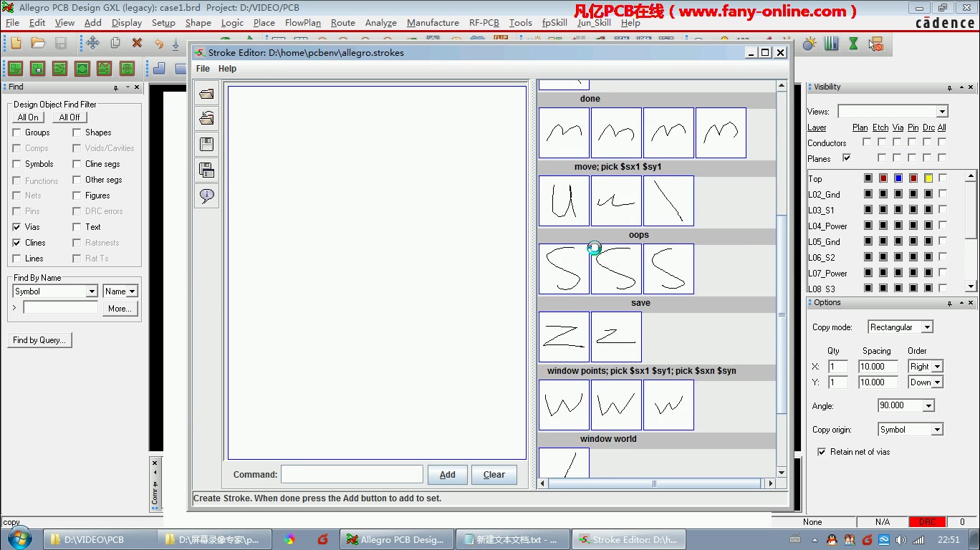Click the Top layer blue Via color swatch
This screenshot has width=980, height=550.
898,178
